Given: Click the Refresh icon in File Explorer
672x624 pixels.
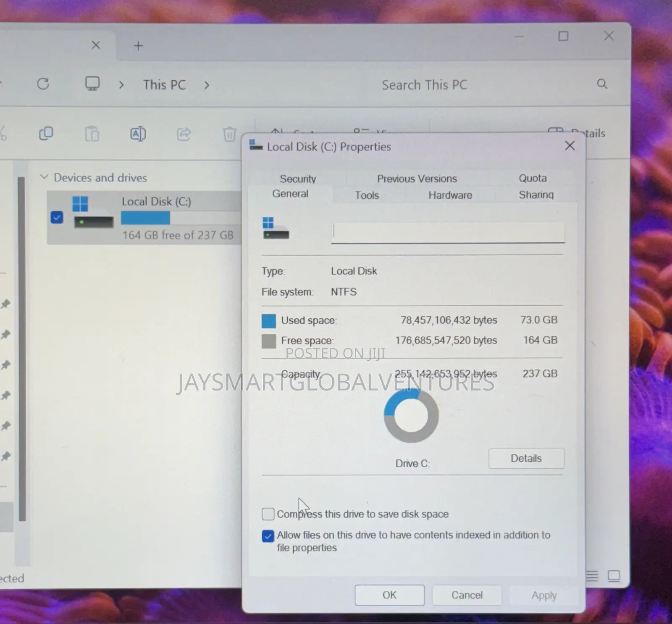Looking at the screenshot, I should tap(43, 84).
